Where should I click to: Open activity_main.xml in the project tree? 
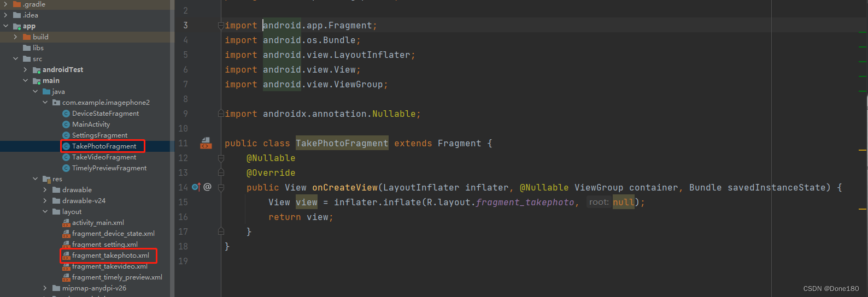(98, 223)
